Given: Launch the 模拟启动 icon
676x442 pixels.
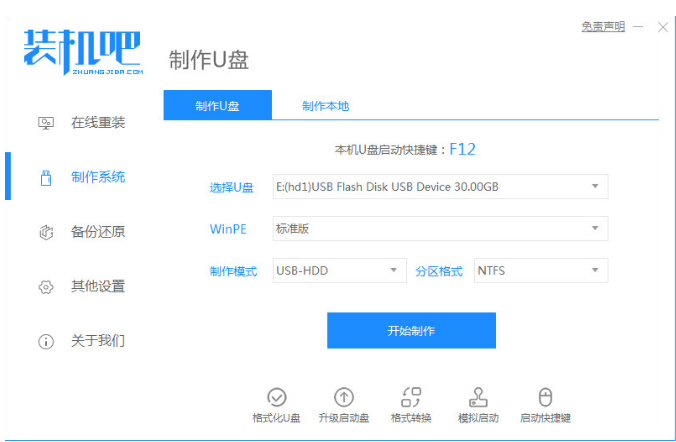Looking at the screenshot, I should [477, 397].
